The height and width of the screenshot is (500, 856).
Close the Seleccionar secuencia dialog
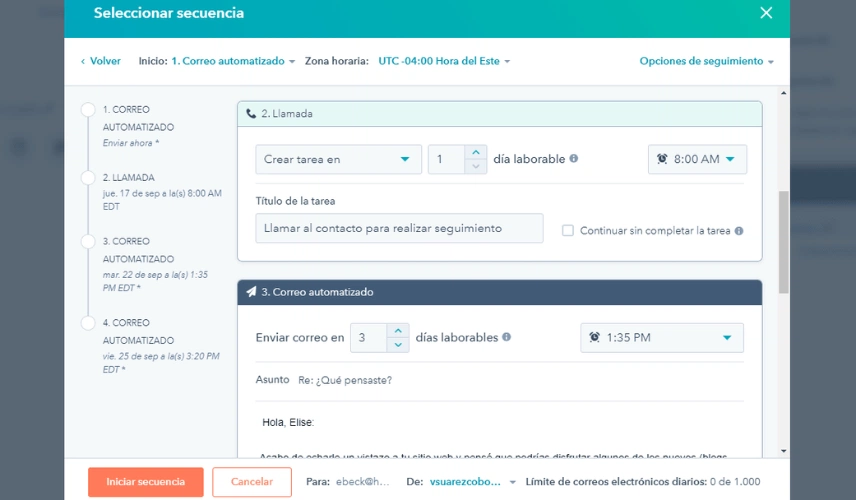766,13
